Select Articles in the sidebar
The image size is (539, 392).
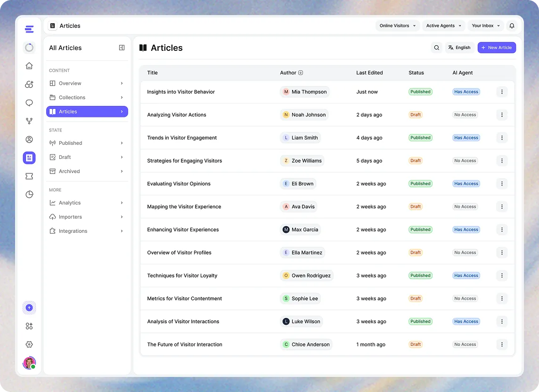(x=87, y=111)
